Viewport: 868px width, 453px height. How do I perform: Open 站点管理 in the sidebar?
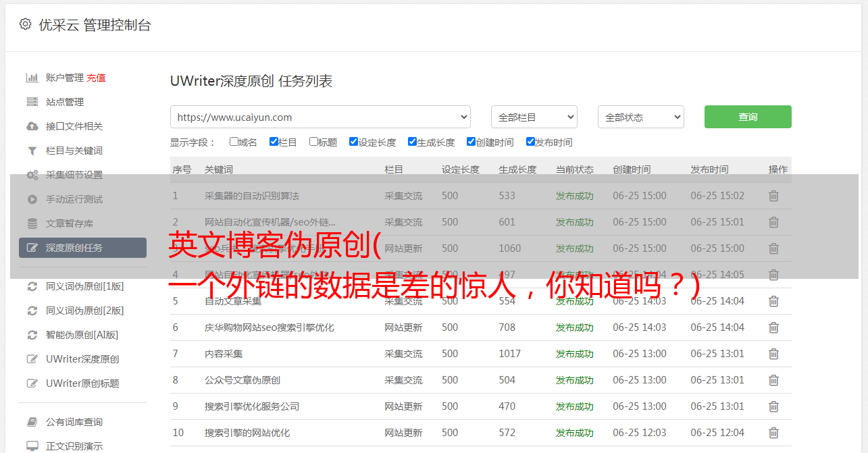coord(65,102)
